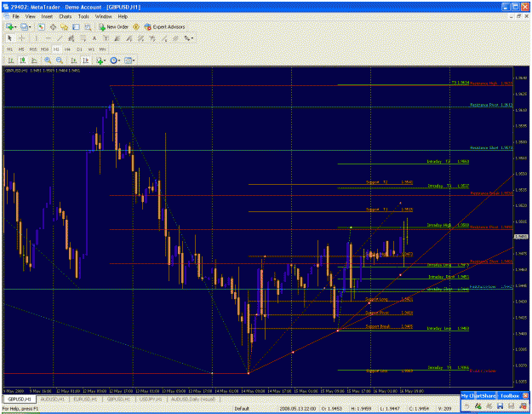The height and width of the screenshot is (414, 532).
Task: Pick the Trendline drawing tool
Action: (60, 38)
